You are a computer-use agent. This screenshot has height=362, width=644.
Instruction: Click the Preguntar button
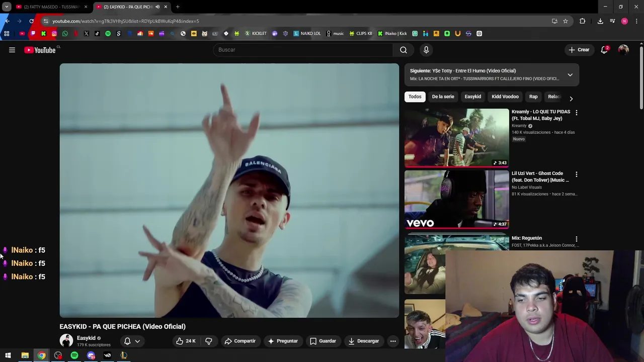(283, 341)
